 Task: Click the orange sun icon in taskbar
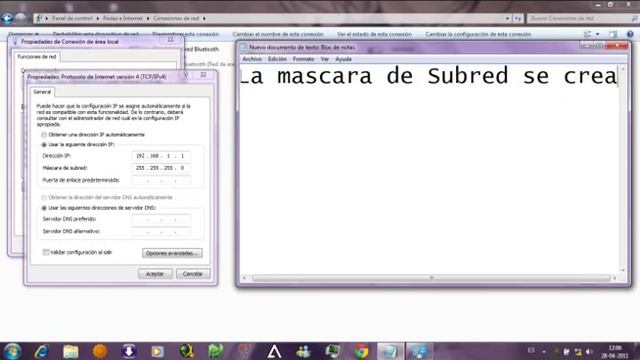[x=100, y=351]
